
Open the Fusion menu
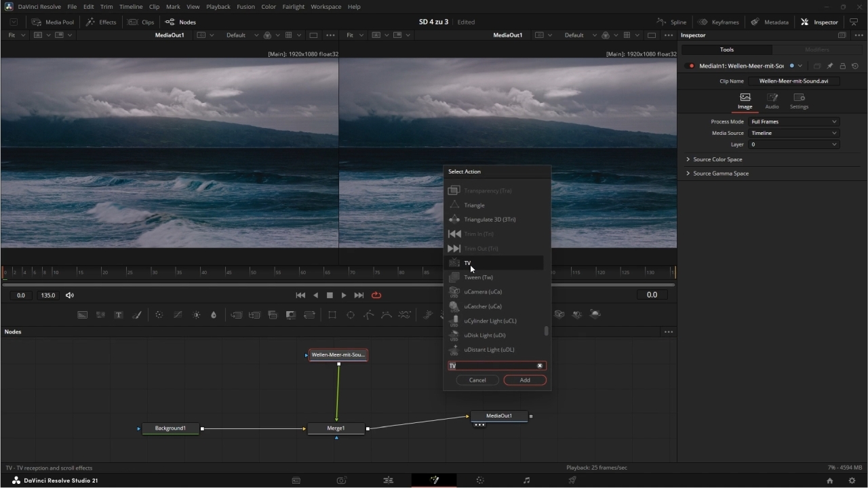click(x=245, y=7)
